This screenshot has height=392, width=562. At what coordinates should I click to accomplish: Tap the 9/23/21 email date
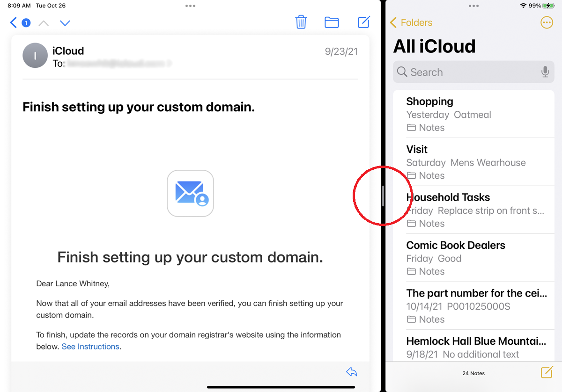point(341,51)
